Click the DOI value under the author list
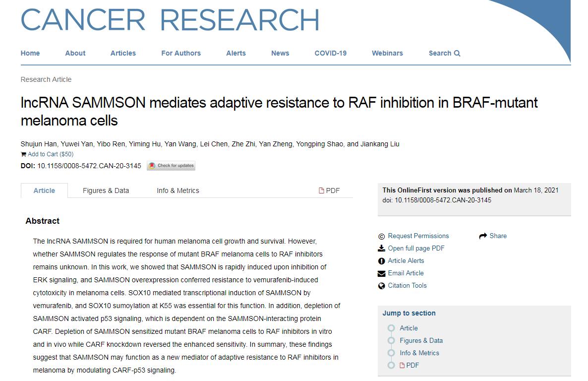 [89, 166]
